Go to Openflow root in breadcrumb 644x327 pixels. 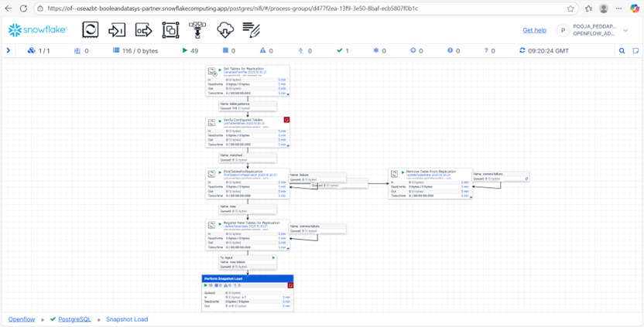[22, 318]
